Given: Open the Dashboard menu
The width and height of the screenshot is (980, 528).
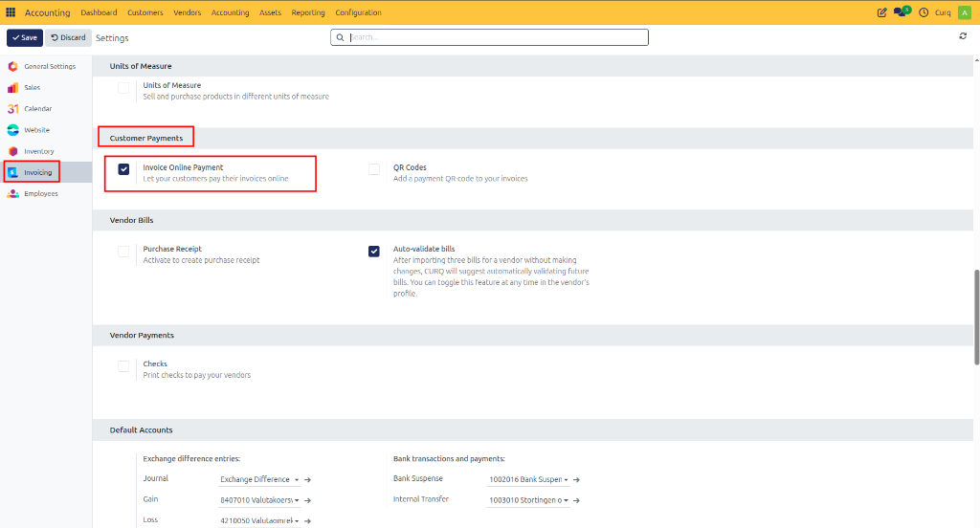Looking at the screenshot, I should click(99, 12).
